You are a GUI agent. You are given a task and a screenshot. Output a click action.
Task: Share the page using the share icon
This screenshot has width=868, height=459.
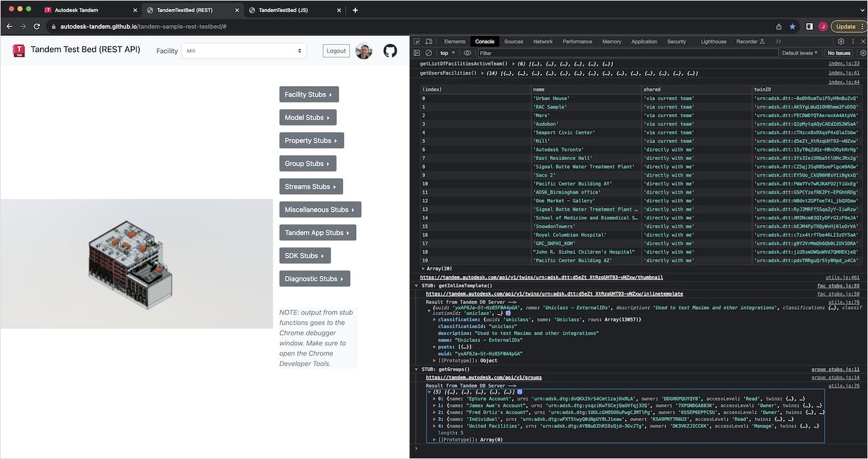point(778,26)
